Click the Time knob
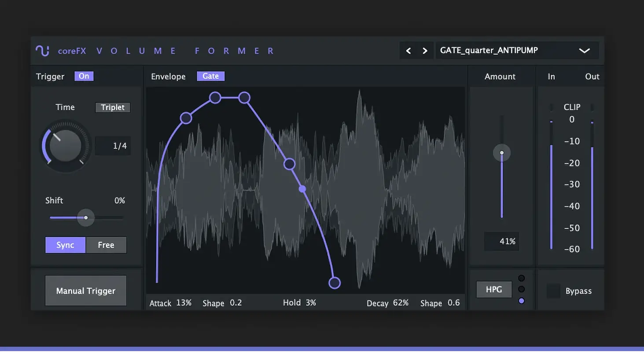This screenshot has height=352, width=644. coord(65,146)
